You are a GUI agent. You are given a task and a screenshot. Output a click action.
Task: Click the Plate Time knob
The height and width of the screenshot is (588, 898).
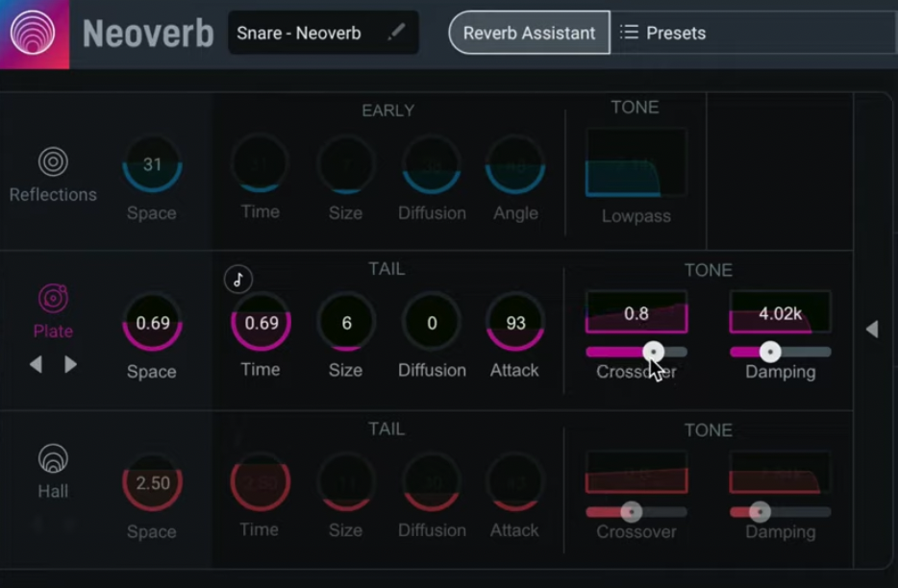pyautogui.click(x=261, y=322)
